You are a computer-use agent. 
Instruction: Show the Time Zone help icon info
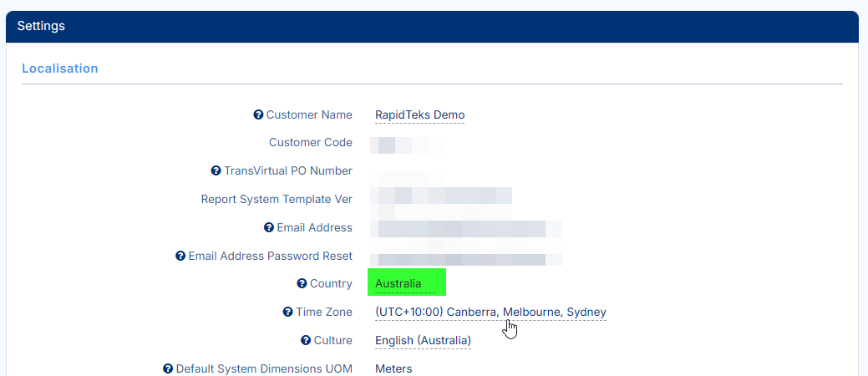click(x=288, y=312)
